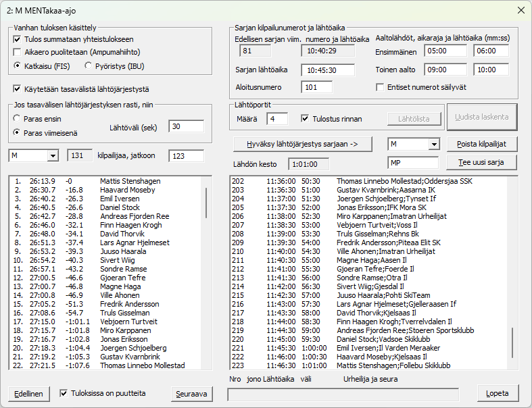Image resolution: width=532 pixels, height=408 pixels.
Task: Click the previous series last number field 81
Action: click(x=255, y=51)
